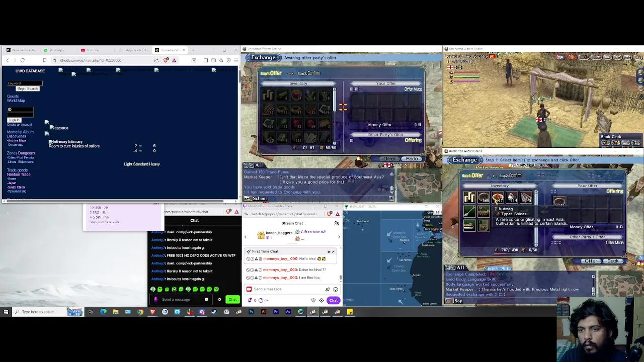
Task: Click Offer button in awaiting Exchange window
Action: [389, 159]
